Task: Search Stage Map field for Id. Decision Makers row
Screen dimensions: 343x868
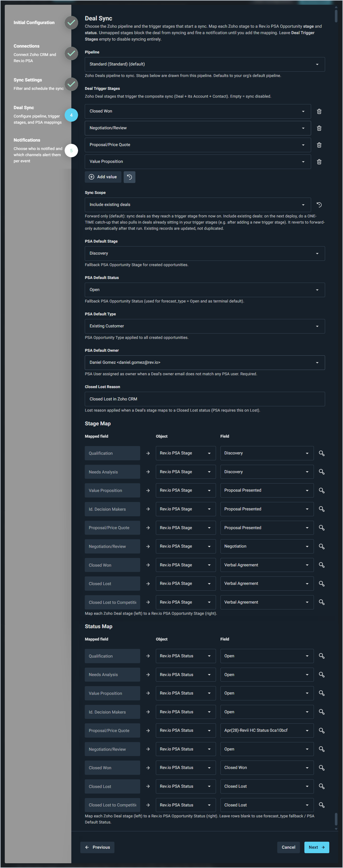Action: [x=321, y=509]
